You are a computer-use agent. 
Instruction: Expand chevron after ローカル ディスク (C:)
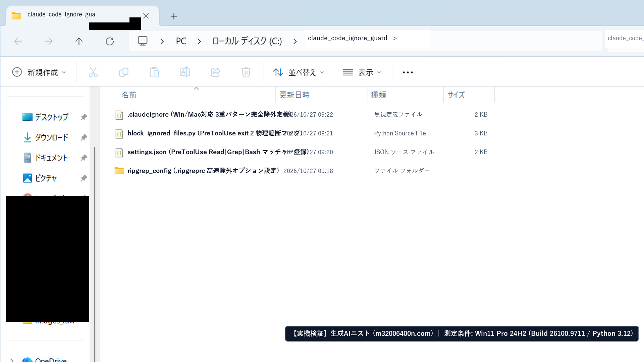[295, 41]
